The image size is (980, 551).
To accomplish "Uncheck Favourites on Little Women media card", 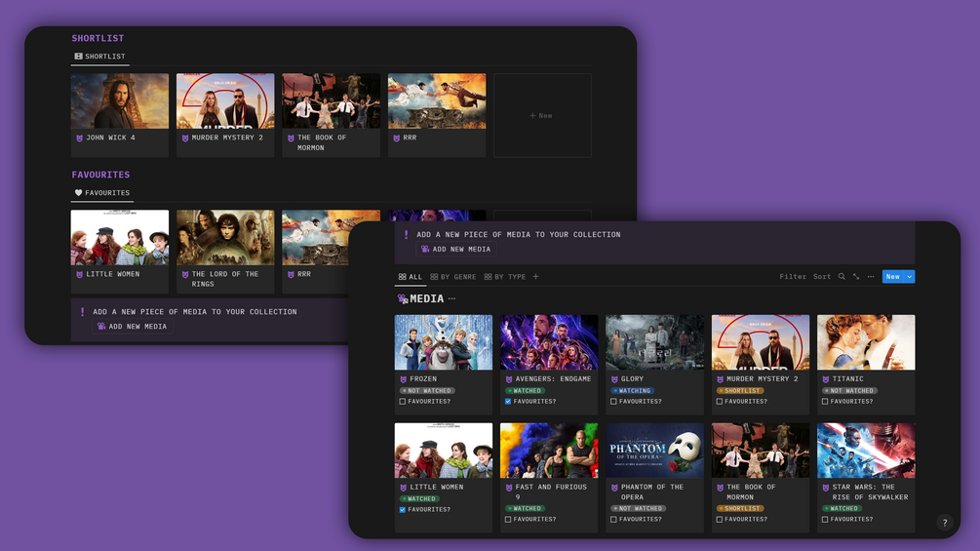I will [x=403, y=510].
